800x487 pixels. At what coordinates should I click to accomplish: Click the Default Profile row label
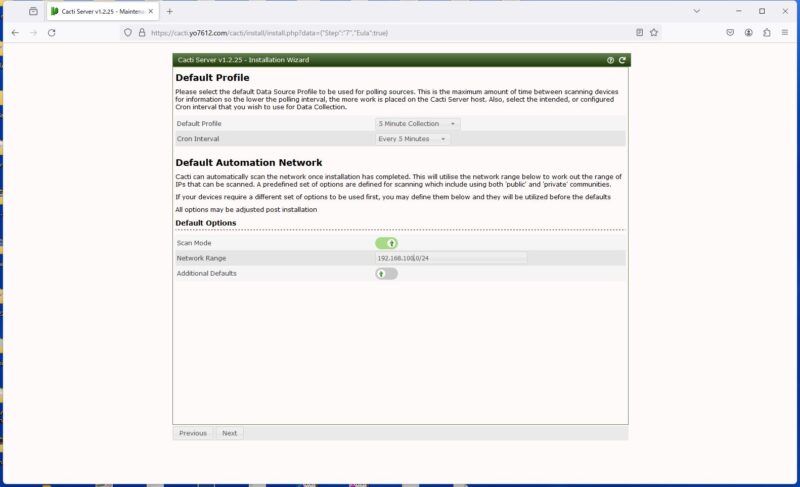point(199,124)
